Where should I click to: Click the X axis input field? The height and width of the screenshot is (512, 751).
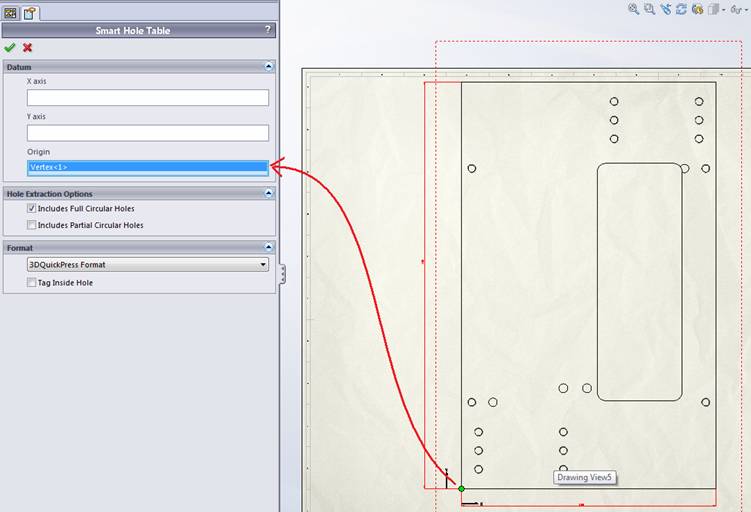[x=148, y=98]
